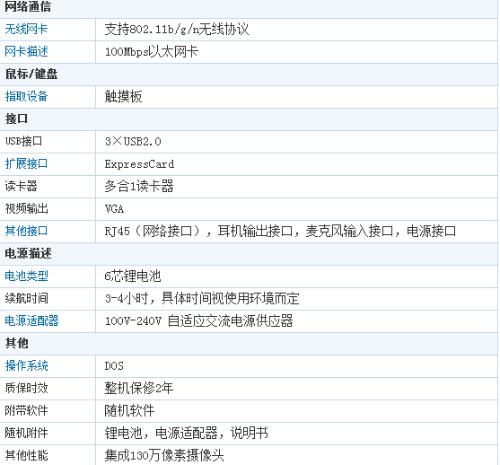Click the 视频输出 label

(x=26, y=209)
